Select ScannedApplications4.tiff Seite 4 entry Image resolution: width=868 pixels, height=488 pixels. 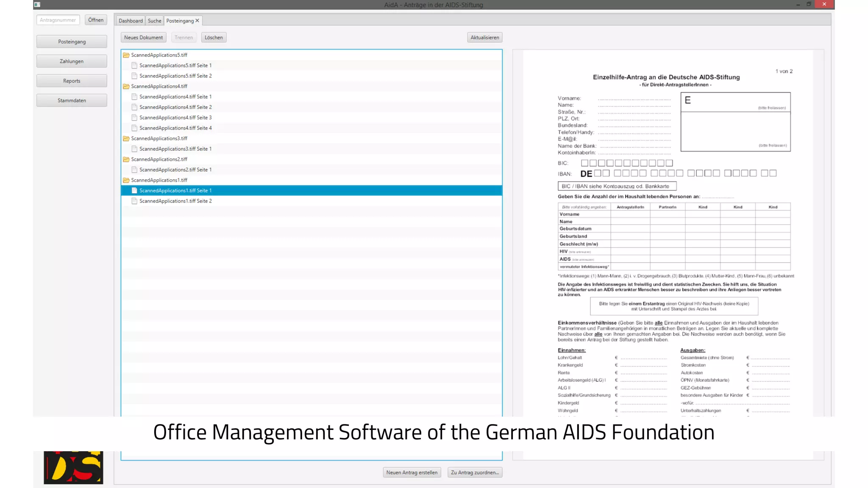pyautogui.click(x=175, y=128)
